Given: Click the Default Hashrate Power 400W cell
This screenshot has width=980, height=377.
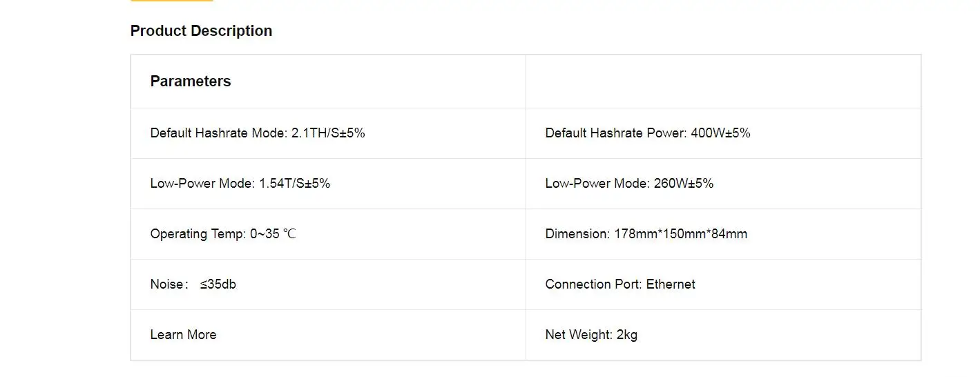Looking at the screenshot, I should pos(723,133).
